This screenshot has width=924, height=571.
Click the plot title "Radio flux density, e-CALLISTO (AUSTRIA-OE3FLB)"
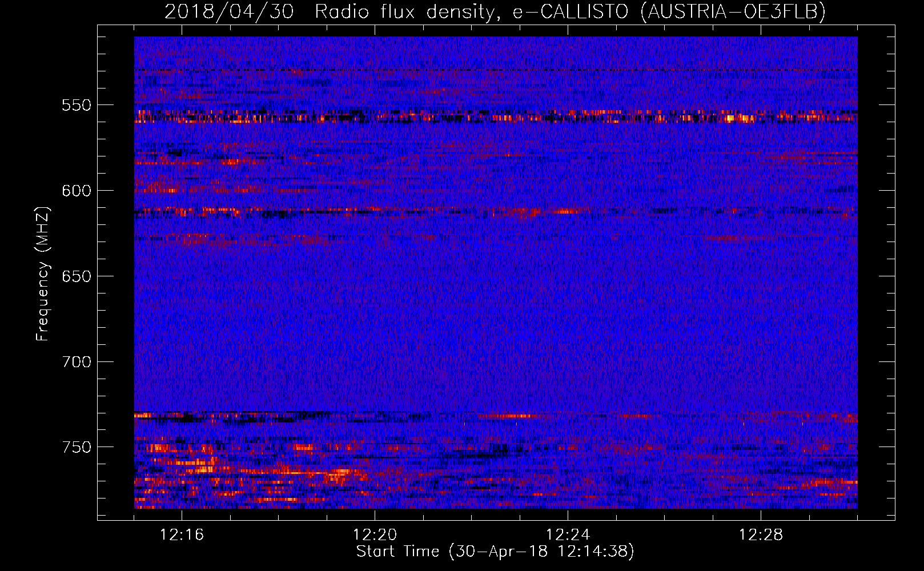point(570,11)
